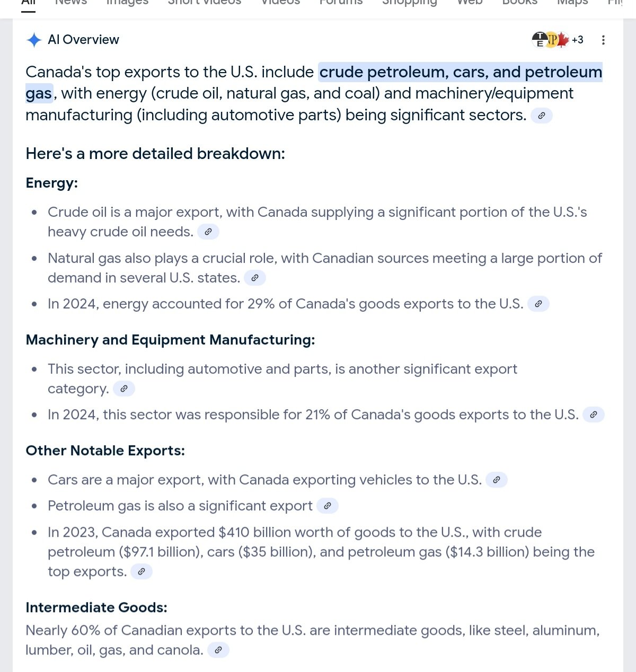
Task: Click citation icon after 21% sector exports bullet
Action: click(x=593, y=414)
